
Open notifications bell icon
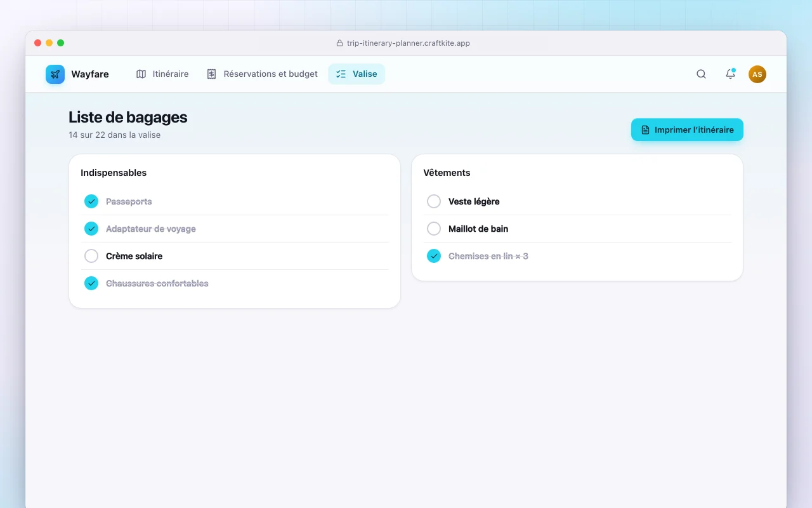coord(730,74)
